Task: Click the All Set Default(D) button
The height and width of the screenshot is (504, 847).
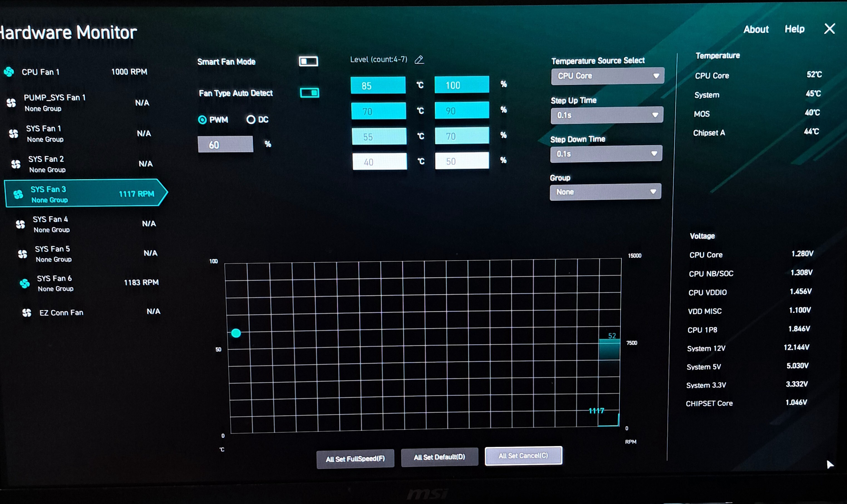Action: [439, 457]
